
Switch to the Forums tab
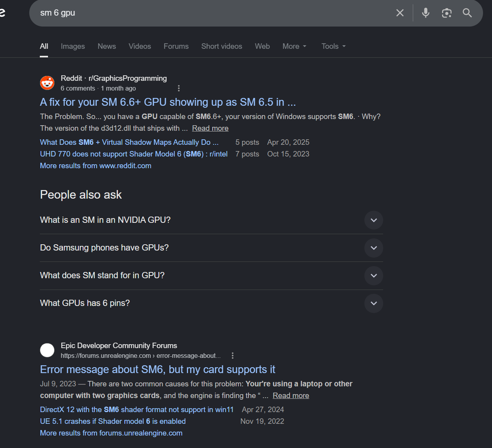176,46
